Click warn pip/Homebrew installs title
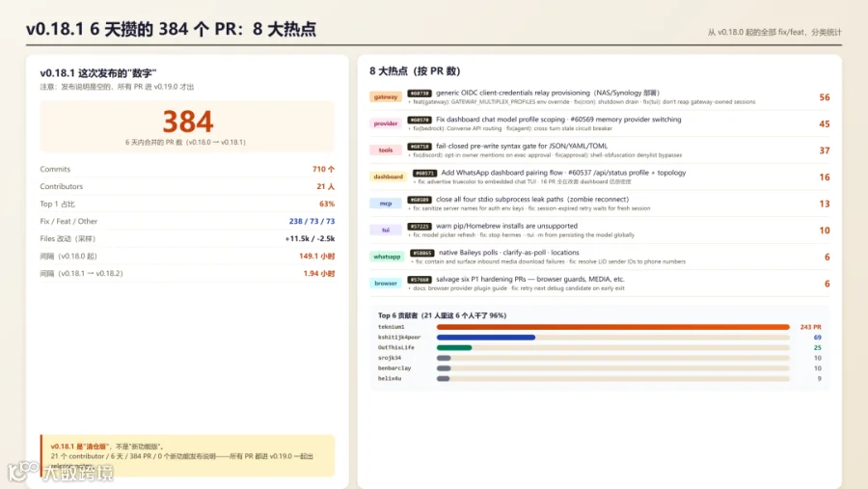The image size is (868, 489). (506, 226)
